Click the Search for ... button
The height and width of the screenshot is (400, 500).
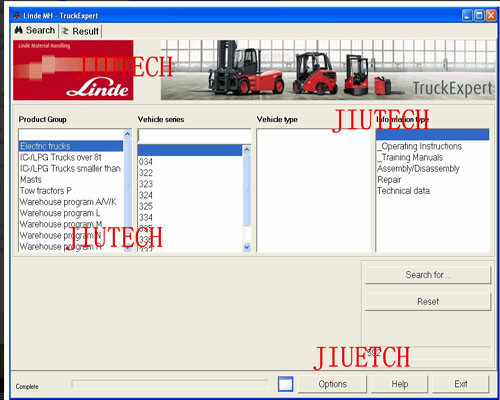pyautogui.click(x=428, y=275)
